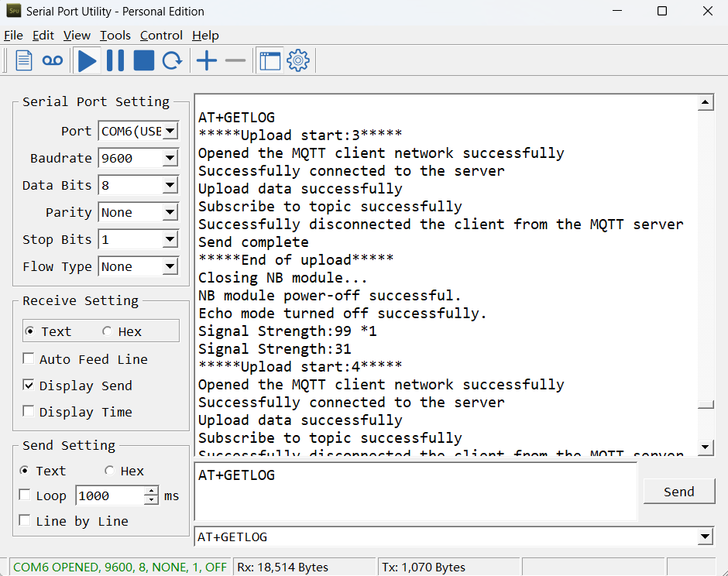Minimize the Serial Port Utility window

[617, 11]
